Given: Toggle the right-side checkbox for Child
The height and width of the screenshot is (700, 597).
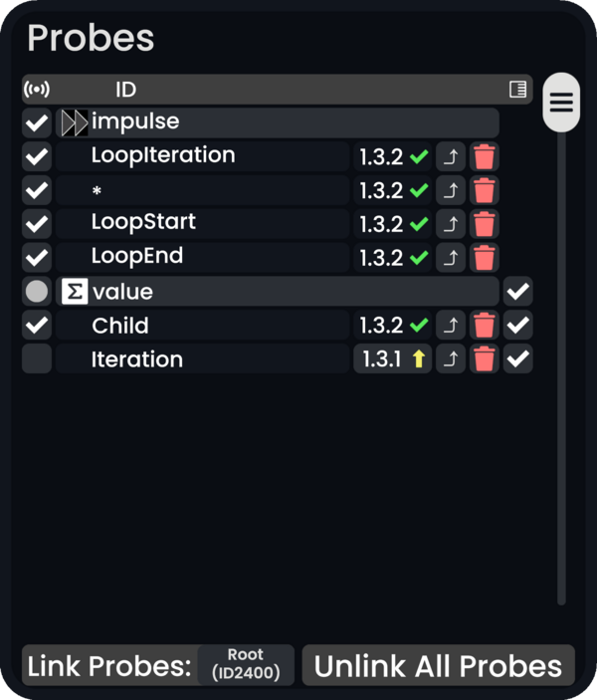Looking at the screenshot, I should click(x=518, y=325).
